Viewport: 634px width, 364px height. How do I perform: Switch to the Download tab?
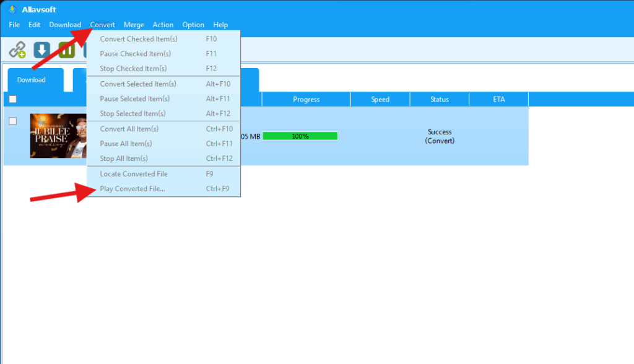click(x=32, y=80)
